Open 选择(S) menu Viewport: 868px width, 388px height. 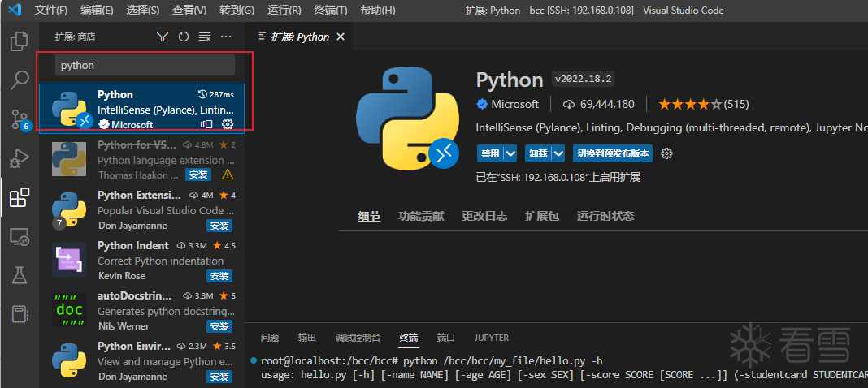click(x=143, y=11)
